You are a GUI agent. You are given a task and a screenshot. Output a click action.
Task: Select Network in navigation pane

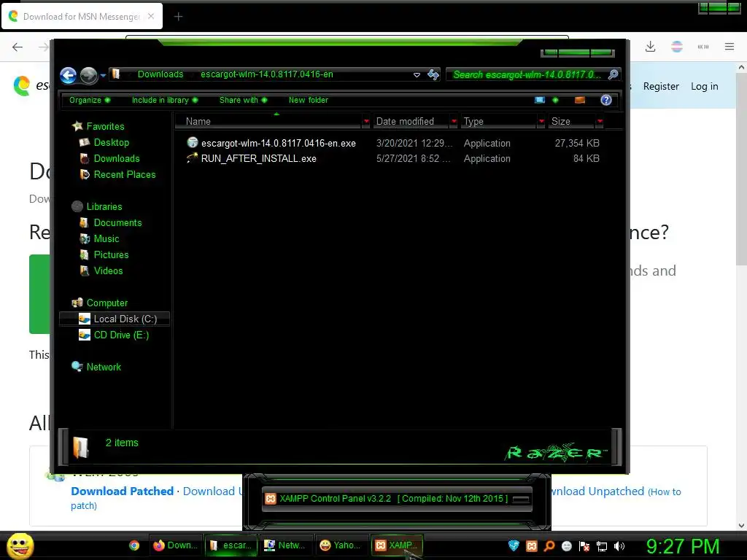[104, 367]
